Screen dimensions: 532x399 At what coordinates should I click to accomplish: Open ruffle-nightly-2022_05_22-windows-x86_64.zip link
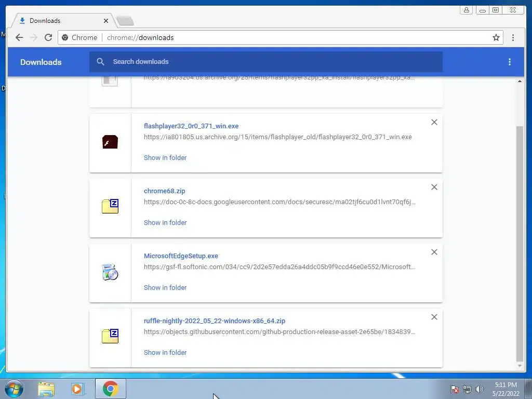pyautogui.click(x=215, y=321)
